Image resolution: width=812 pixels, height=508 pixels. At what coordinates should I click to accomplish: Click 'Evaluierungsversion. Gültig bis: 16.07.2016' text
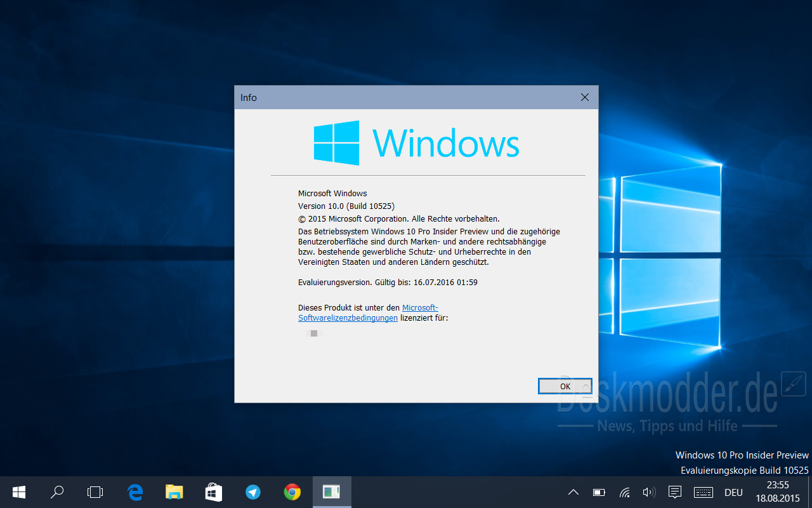point(388,282)
